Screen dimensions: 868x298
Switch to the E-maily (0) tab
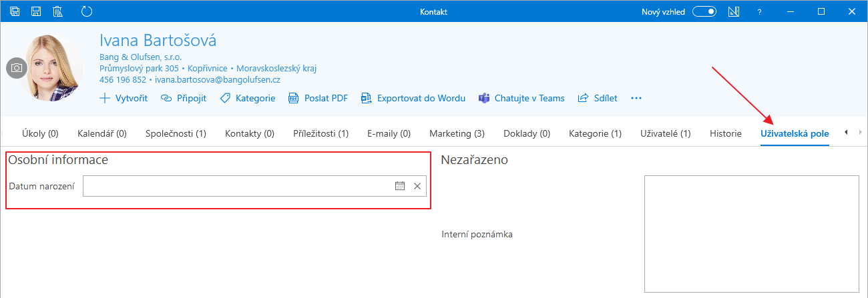pyautogui.click(x=389, y=133)
